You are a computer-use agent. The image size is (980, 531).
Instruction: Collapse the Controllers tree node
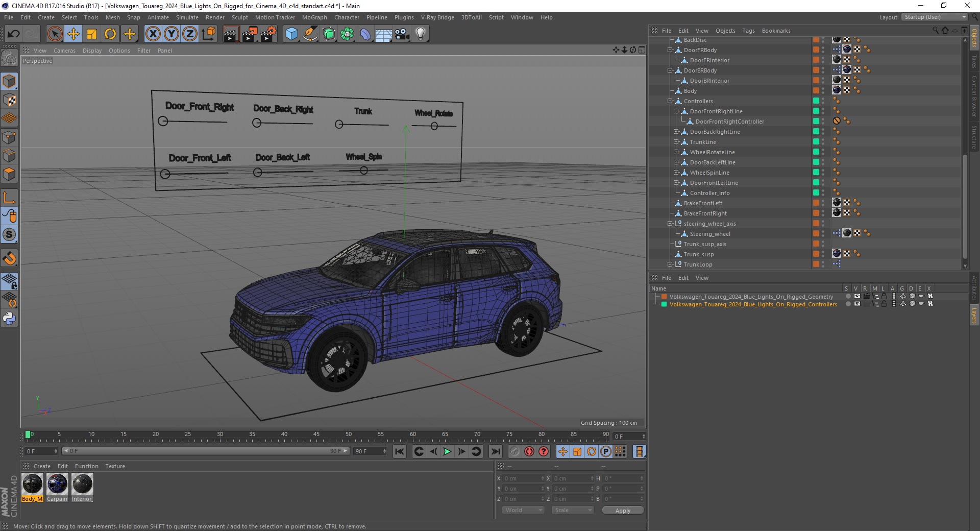pos(670,101)
